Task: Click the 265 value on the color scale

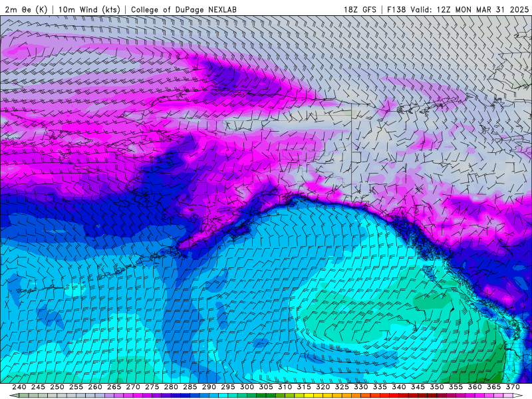Action: click(x=114, y=387)
